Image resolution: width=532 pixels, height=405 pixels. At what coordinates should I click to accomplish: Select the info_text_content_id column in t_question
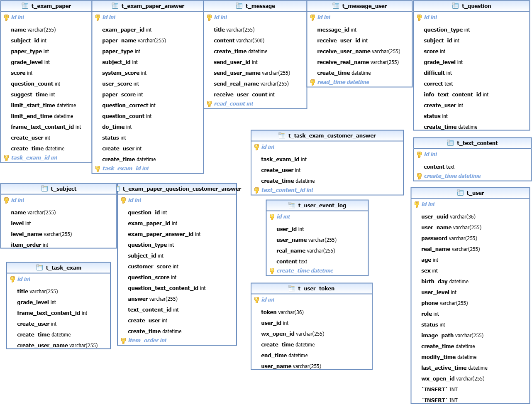(x=456, y=95)
